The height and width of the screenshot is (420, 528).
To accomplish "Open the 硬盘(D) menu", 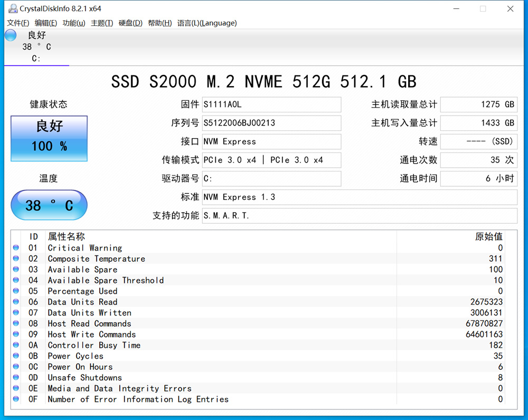I will [130, 23].
